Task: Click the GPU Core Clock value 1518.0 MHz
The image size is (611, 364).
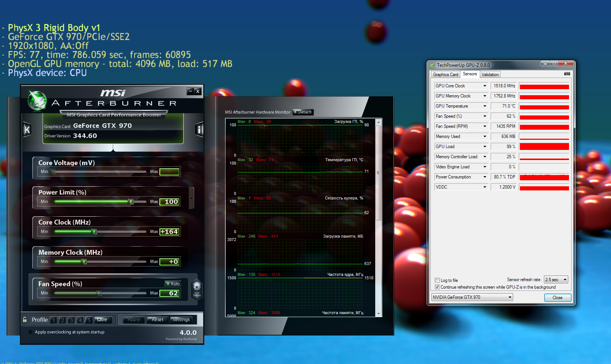Action: pos(503,86)
